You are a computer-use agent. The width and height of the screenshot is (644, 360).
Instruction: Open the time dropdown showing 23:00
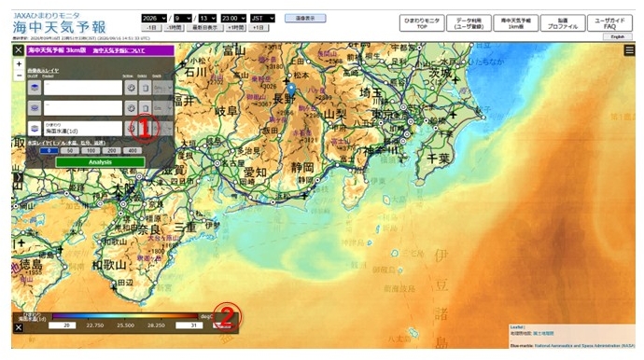pos(233,19)
